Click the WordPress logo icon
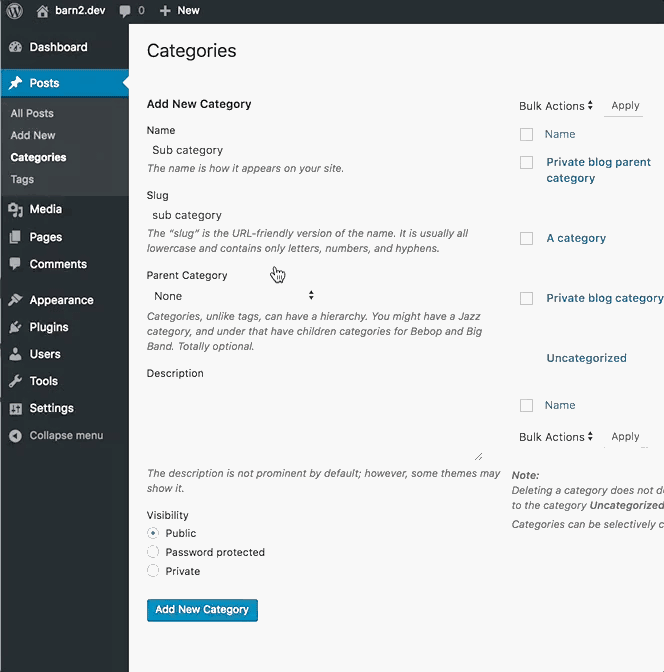Image resolution: width=664 pixels, height=672 pixels. (x=15, y=10)
